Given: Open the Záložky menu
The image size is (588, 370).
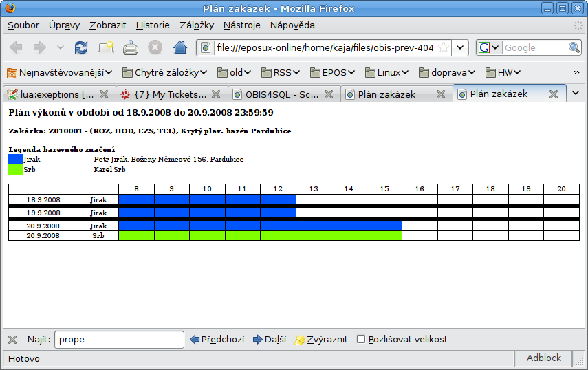Looking at the screenshot, I should click(x=197, y=25).
